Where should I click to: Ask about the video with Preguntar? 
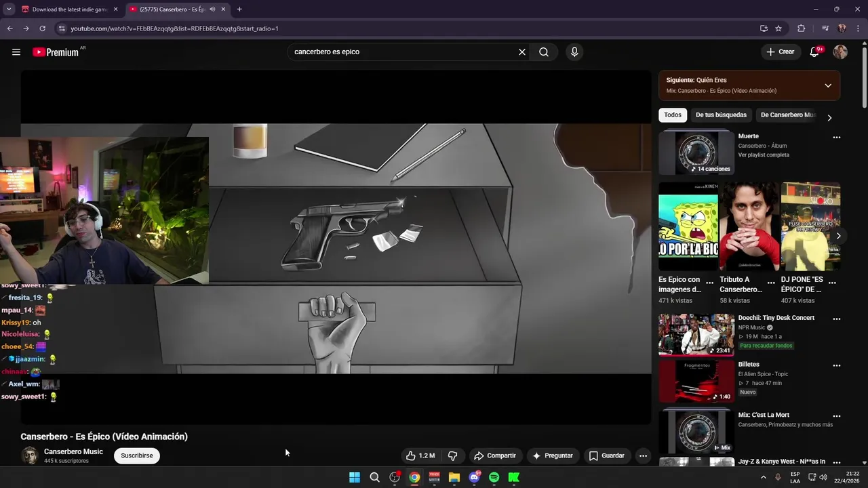pos(553,455)
